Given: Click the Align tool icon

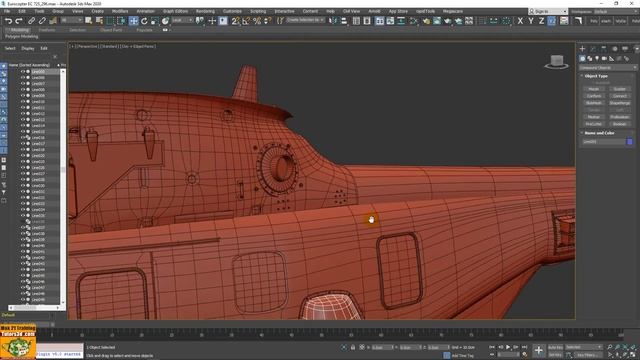Looking at the screenshot, I should tap(344, 21).
